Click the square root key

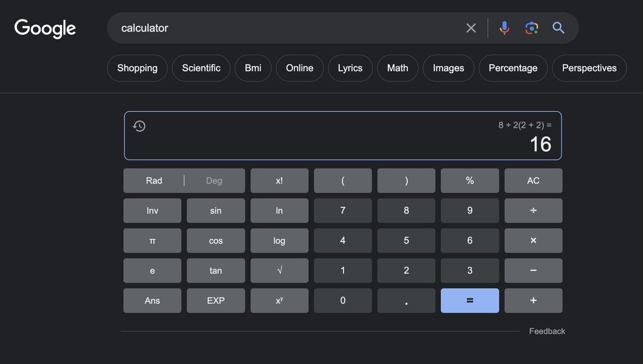[x=279, y=271]
